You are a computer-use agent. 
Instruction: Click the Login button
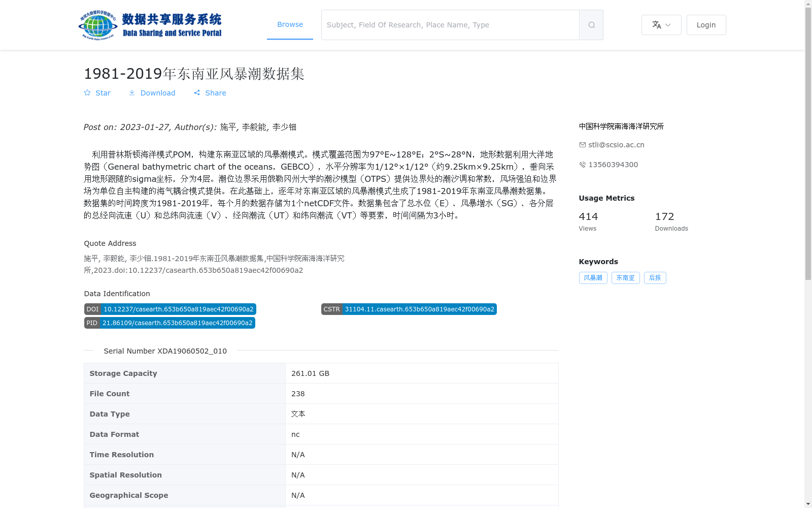click(x=706, y=25)
